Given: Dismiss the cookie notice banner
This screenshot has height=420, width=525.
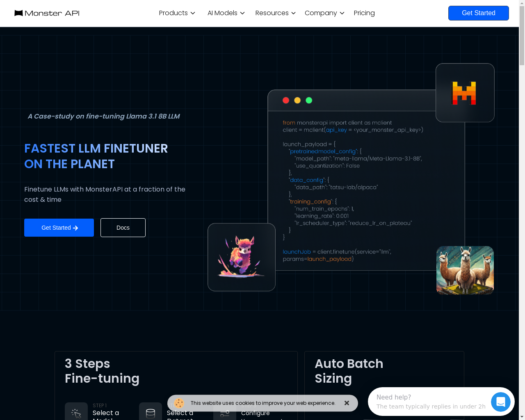Looking at the screenshot, I should point(347,403).
